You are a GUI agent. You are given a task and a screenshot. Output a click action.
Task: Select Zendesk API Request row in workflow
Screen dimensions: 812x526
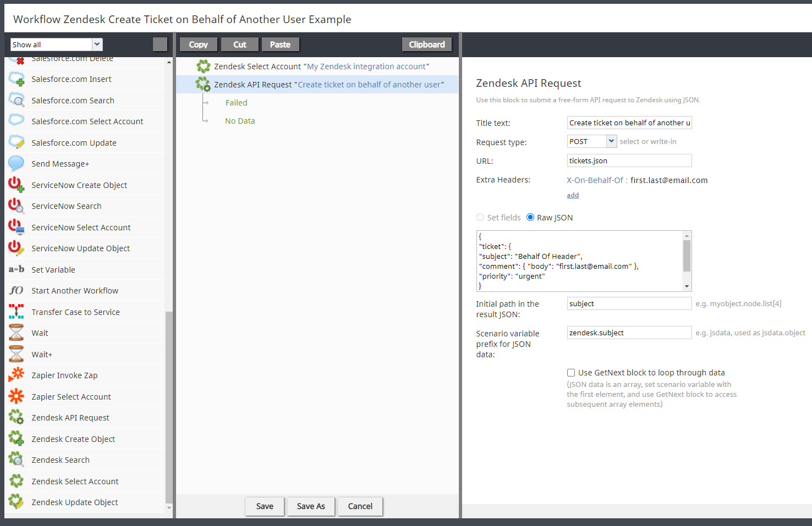pos(317,84)
